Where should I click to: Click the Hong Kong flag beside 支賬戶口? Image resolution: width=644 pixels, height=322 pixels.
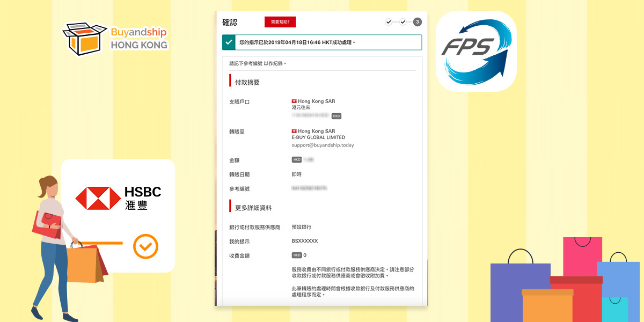[294, 101]
